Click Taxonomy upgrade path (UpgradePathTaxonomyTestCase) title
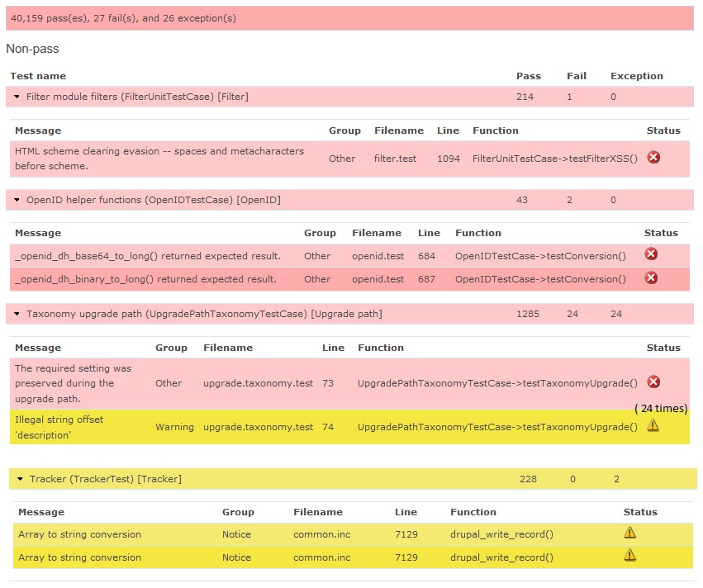This screenshot has height=588, width=703. 204,314
